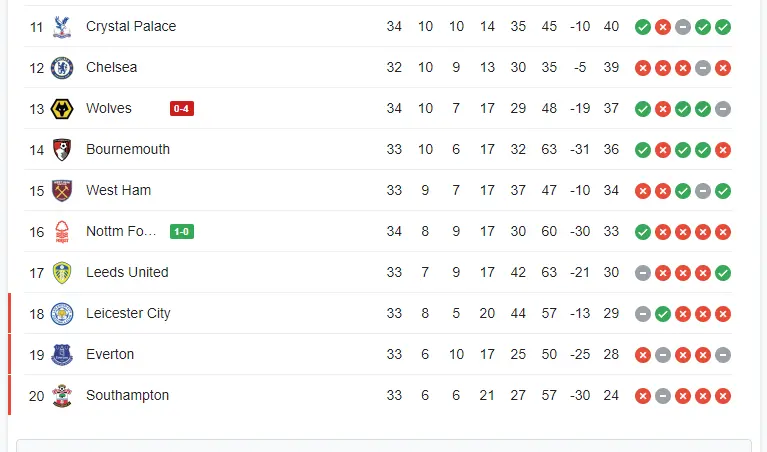
Task: Click the West Ham club crest
Action: click(x=63, y=191)
